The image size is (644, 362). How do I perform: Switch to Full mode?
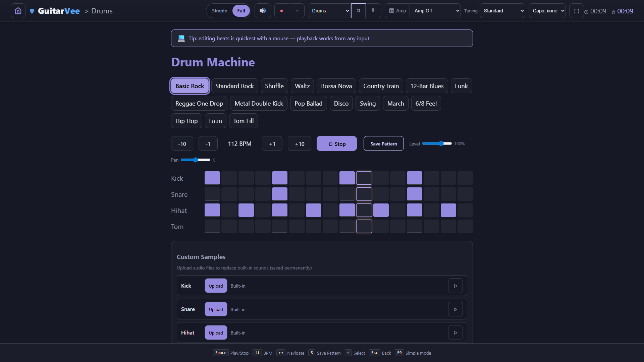tap(241, 11)
